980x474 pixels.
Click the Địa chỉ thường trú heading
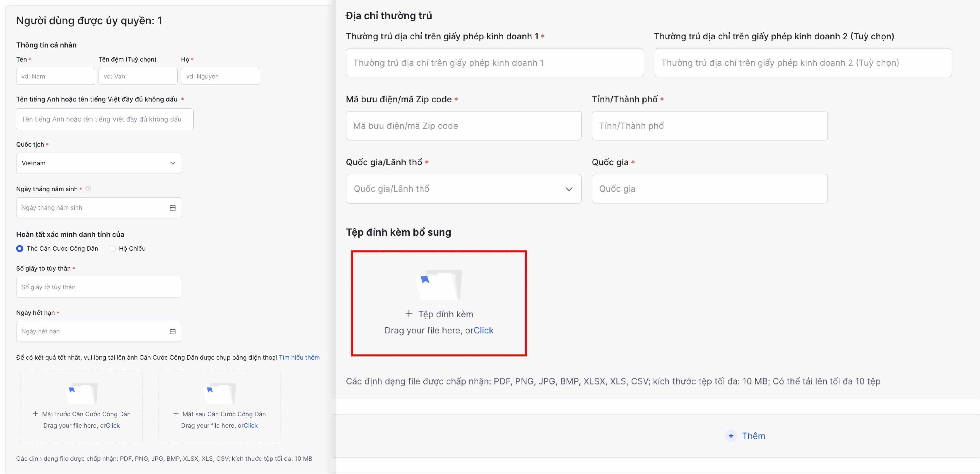(389, 16)
